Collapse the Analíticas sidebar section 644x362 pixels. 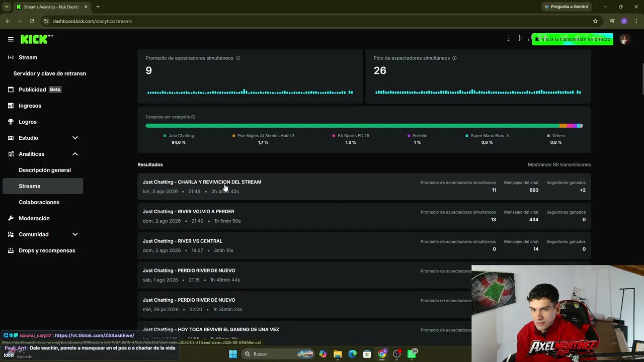click(75, 154)
